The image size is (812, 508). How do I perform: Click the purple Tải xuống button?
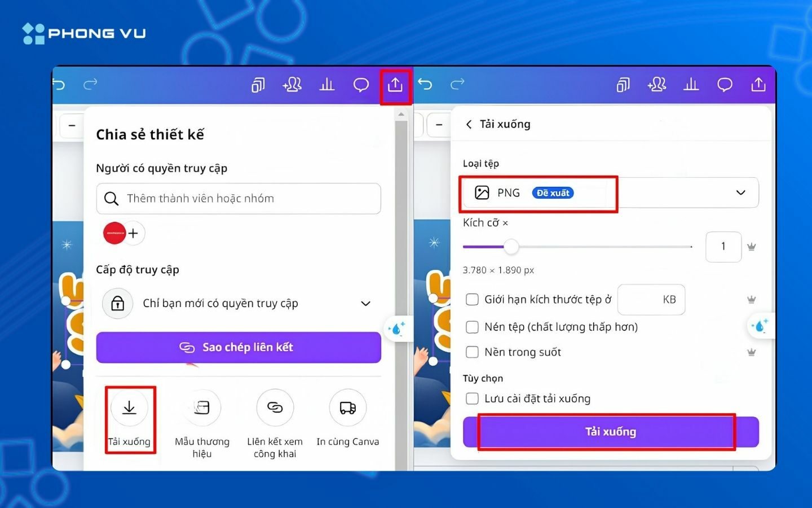[x=611, y=432]
